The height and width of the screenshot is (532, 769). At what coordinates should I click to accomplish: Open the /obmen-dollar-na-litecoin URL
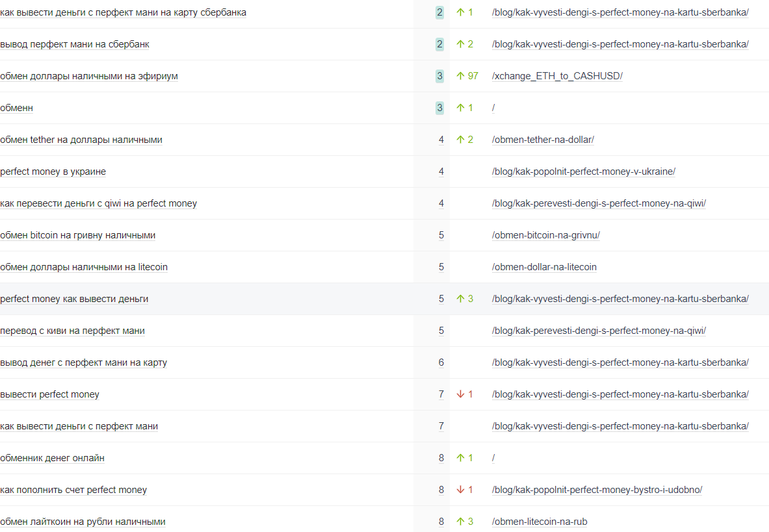(x=544, y=267)
